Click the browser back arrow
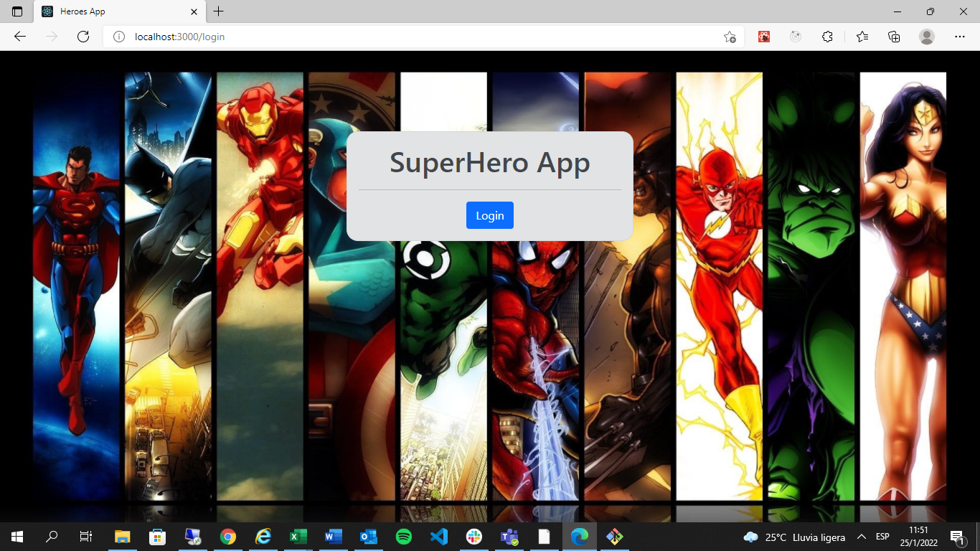This screenshot has width=980, height=551. click(x=21, y=37)
